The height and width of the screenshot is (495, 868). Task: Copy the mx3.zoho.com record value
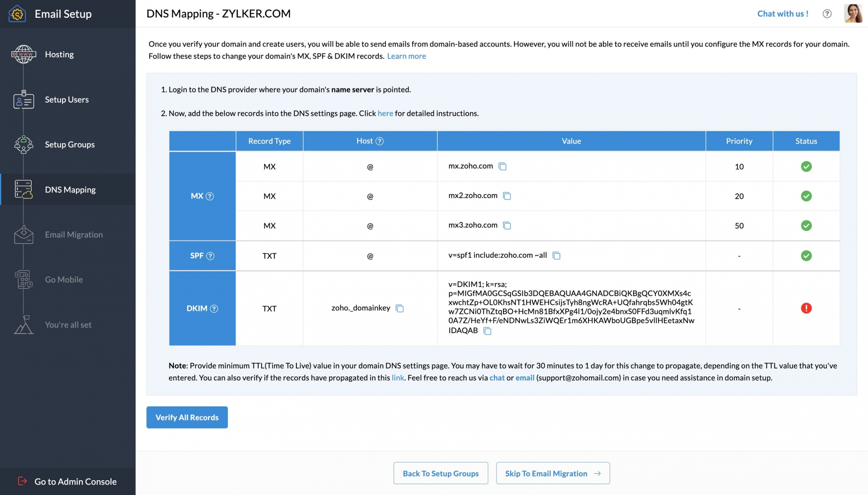(x=507, y=225)
